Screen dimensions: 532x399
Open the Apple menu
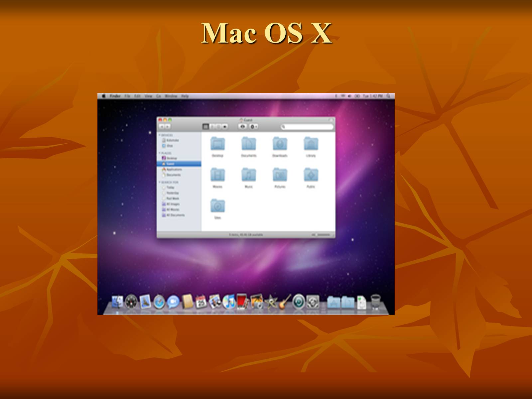coord(103,96)
